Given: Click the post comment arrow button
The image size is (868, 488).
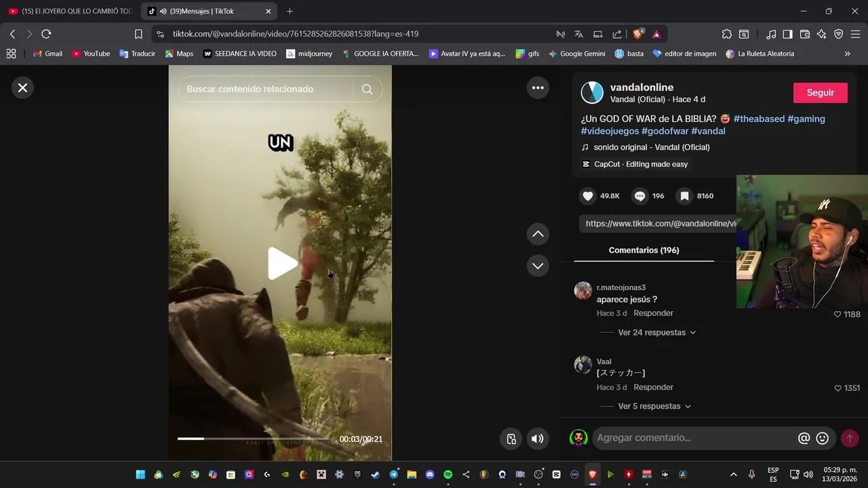Looking at the screenshot, I should point(850,439).
